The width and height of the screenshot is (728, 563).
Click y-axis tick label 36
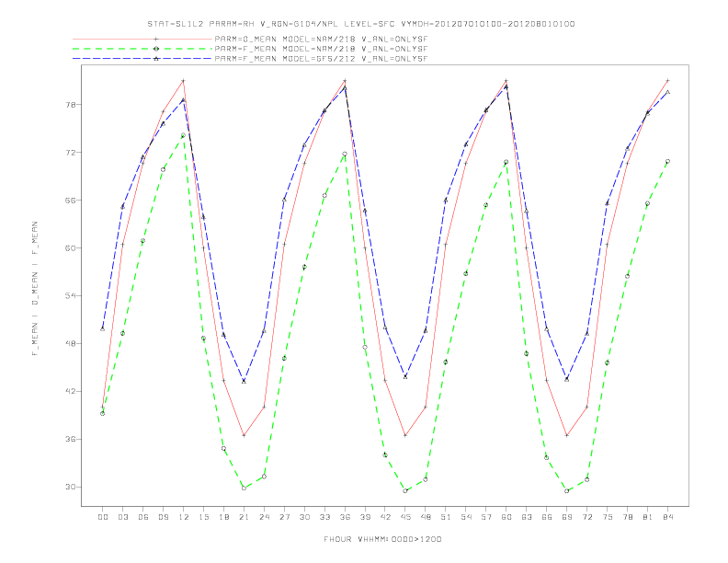(70, 440)
